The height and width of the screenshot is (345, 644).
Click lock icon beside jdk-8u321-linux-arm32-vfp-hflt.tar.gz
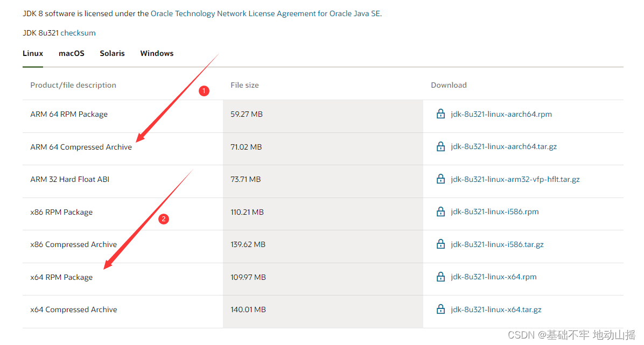[x=440, y=179]
